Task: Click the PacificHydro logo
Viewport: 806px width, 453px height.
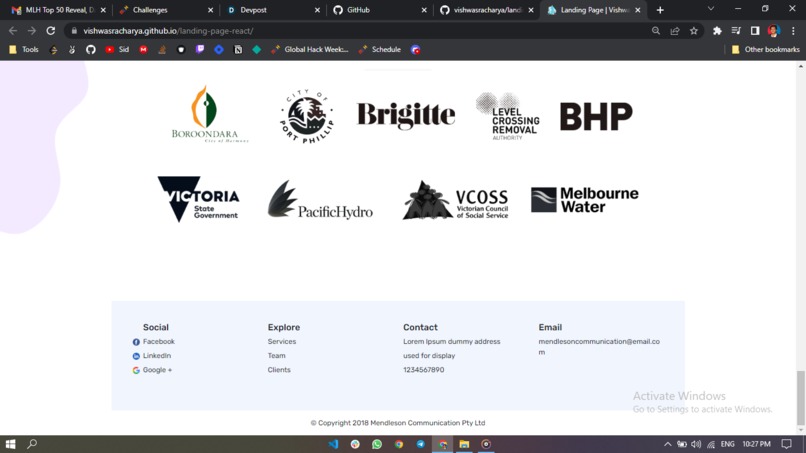Action: (x=320, y=200)
